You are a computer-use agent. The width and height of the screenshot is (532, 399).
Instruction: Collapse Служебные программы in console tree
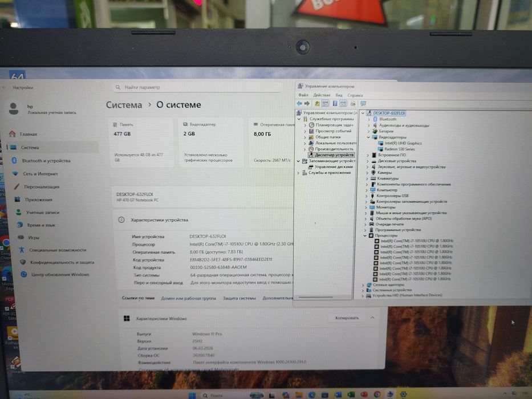coord(299,119)
